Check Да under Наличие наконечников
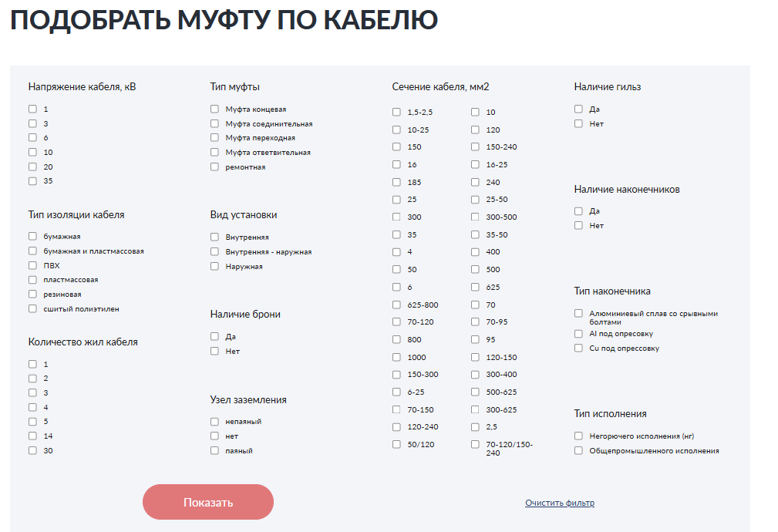 tap(578, 210)
